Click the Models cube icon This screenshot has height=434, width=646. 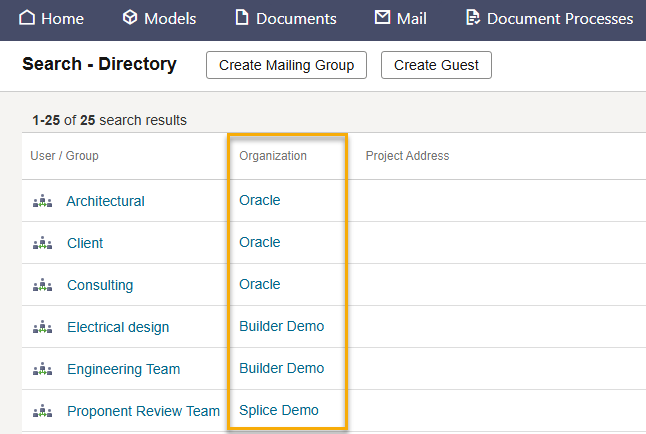coord(130,18)
